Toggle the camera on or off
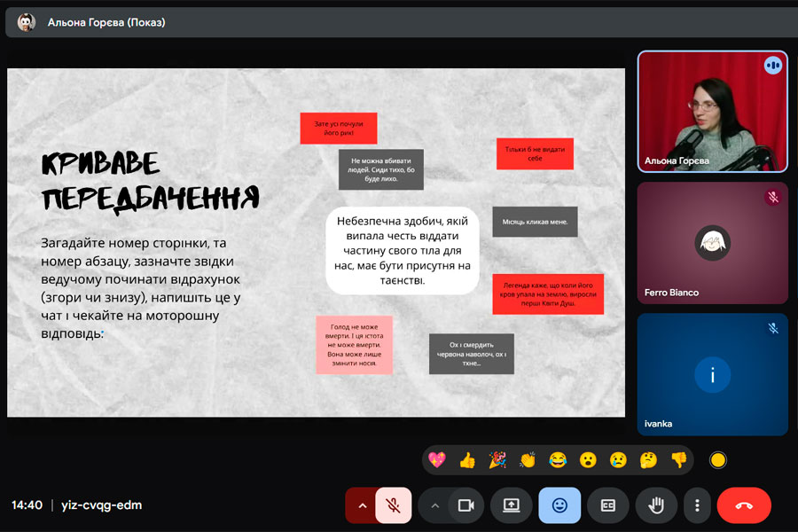Viewport: 798px width, 532px height. [x=465, y=505]
